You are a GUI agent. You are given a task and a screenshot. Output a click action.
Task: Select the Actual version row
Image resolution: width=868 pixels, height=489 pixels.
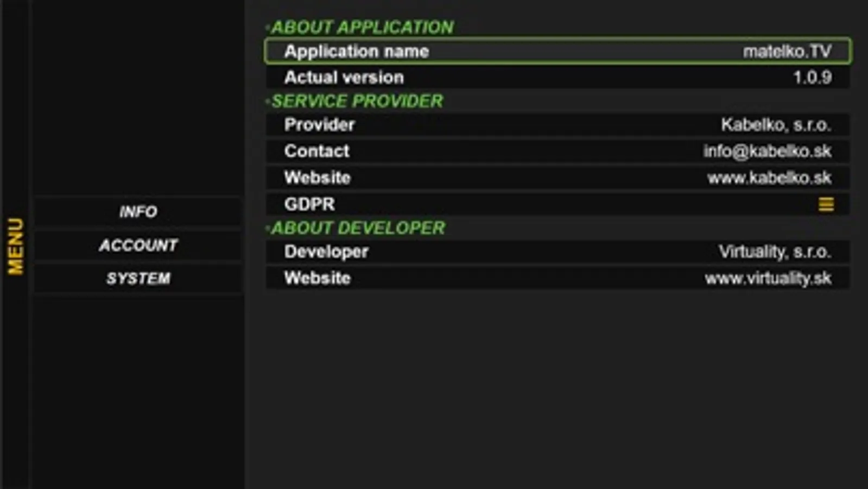557,77
